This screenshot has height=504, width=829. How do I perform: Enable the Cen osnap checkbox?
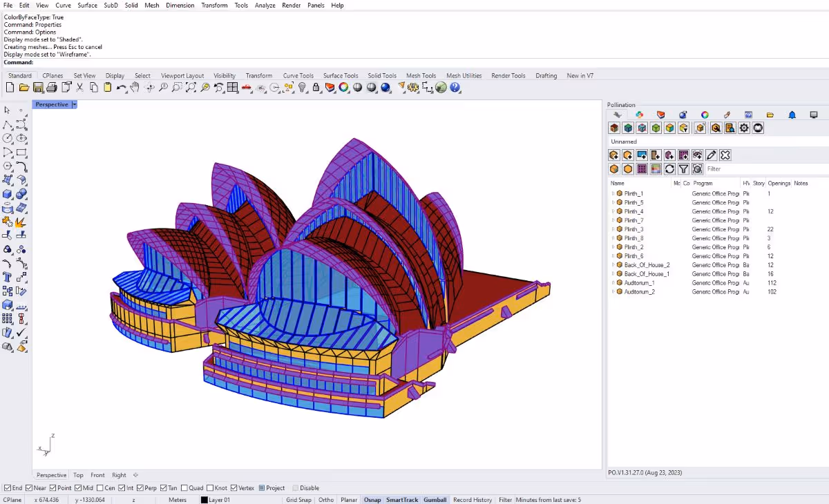pyautogui.click(x=100, y=488)
